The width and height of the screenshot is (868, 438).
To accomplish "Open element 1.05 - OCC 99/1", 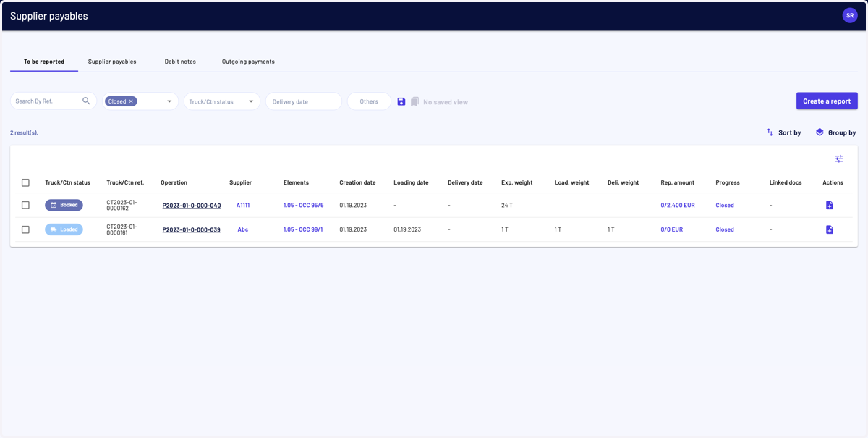I will [x=303, y=229].
